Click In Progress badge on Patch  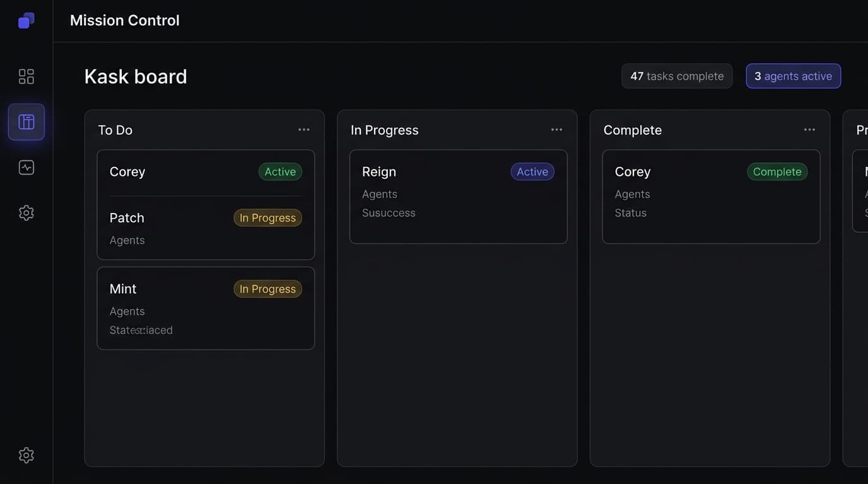point(267,217)
